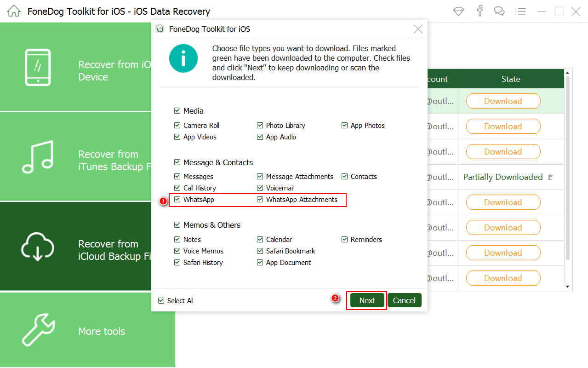Click the phone Recover from iOS icon

coord(38,68)
